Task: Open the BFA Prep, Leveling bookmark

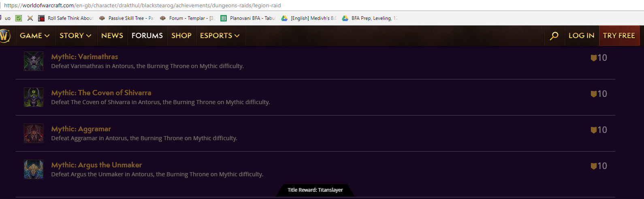Action: click(370, 18)
